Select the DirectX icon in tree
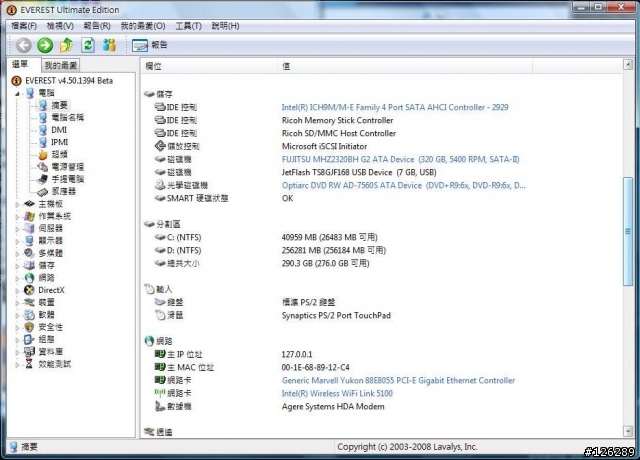Screen dimensions: 640x460 pyautogui.click(x=29, y=290)
